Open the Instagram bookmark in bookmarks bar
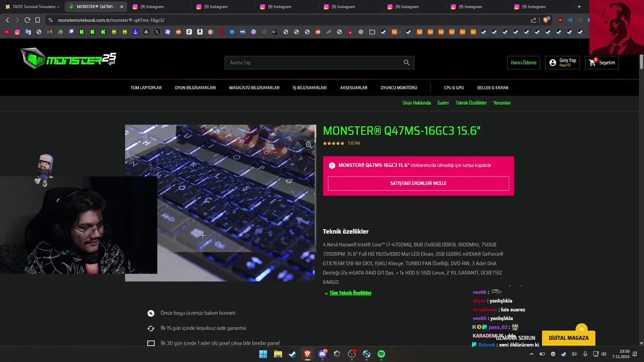This screenshot has height=362, width=644. coord(17,32)
